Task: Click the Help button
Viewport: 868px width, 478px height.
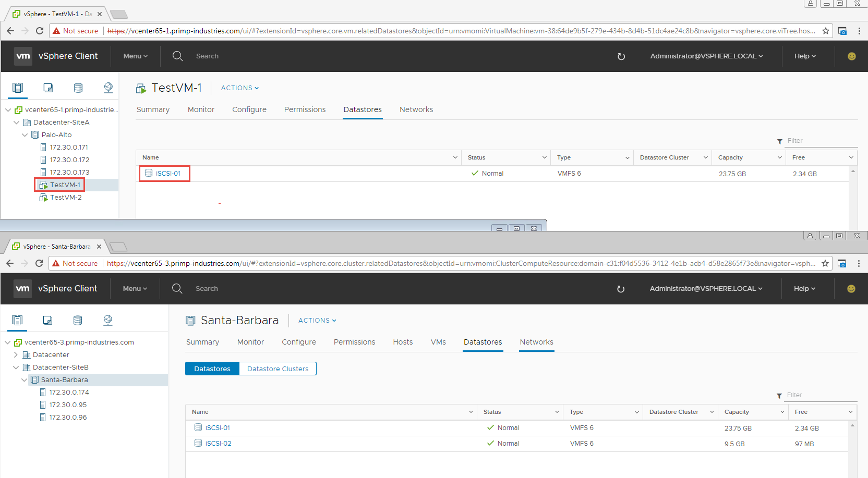Action: tap(804, 56)
